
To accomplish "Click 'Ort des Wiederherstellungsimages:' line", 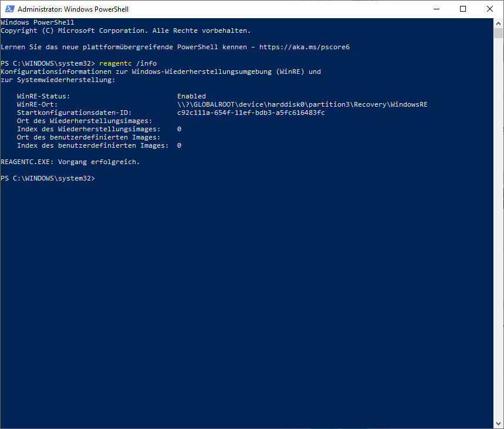I will 84,121.
